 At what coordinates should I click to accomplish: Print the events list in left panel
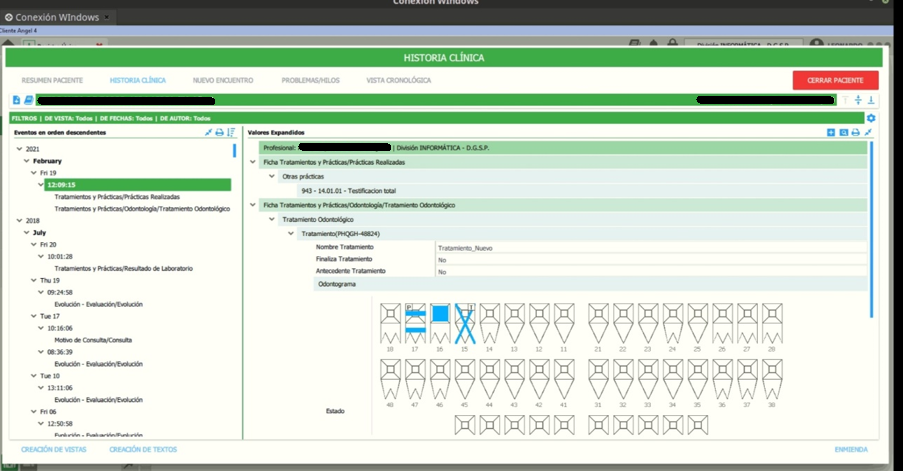pos(219,132)
